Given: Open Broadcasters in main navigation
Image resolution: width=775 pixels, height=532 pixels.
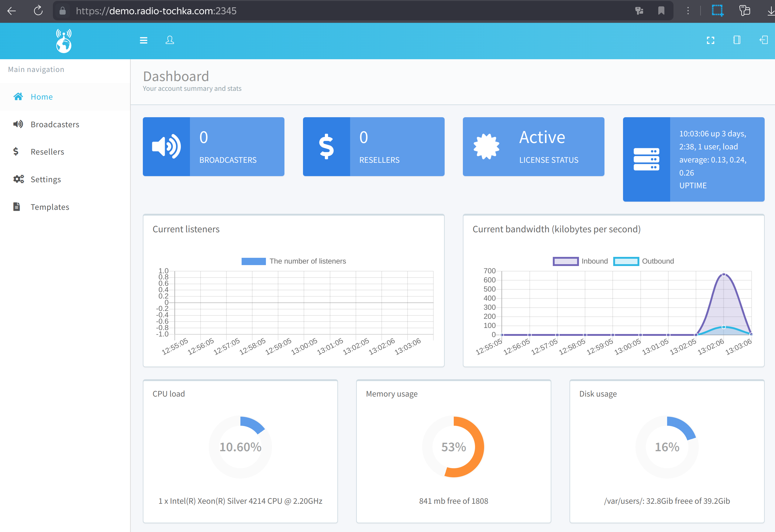Looking at the screenshot, I should [55, 124].
